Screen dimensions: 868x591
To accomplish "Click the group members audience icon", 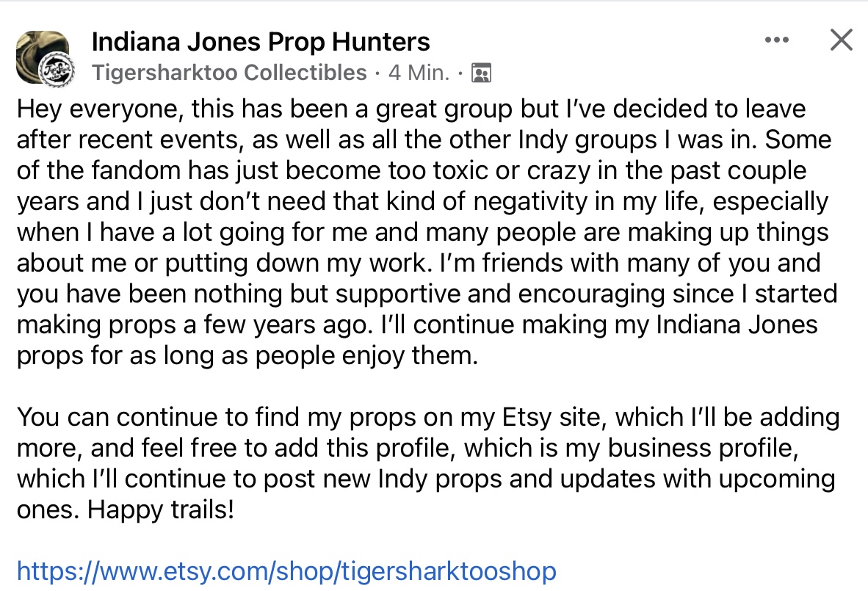I will tap(481, 73).
